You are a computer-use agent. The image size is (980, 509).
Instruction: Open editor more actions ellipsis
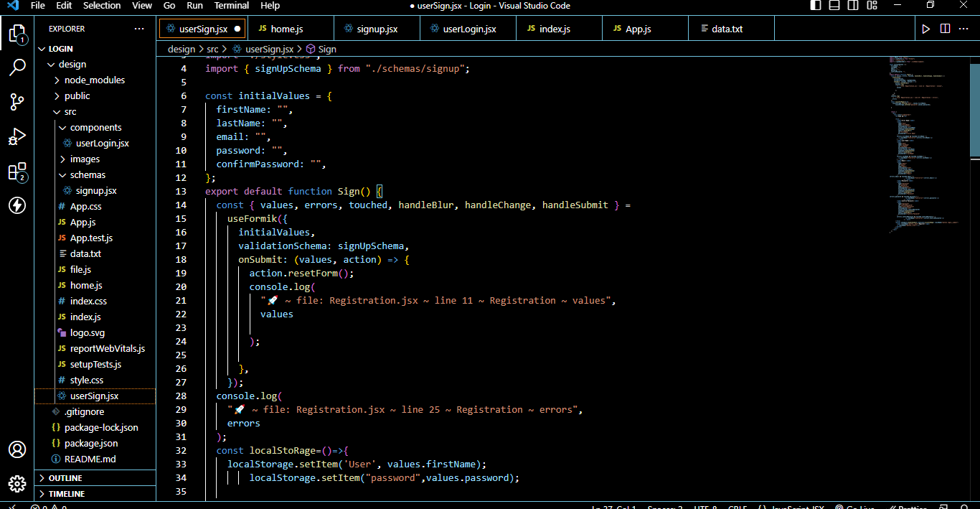pyautogui.click(x=964, y=29)
